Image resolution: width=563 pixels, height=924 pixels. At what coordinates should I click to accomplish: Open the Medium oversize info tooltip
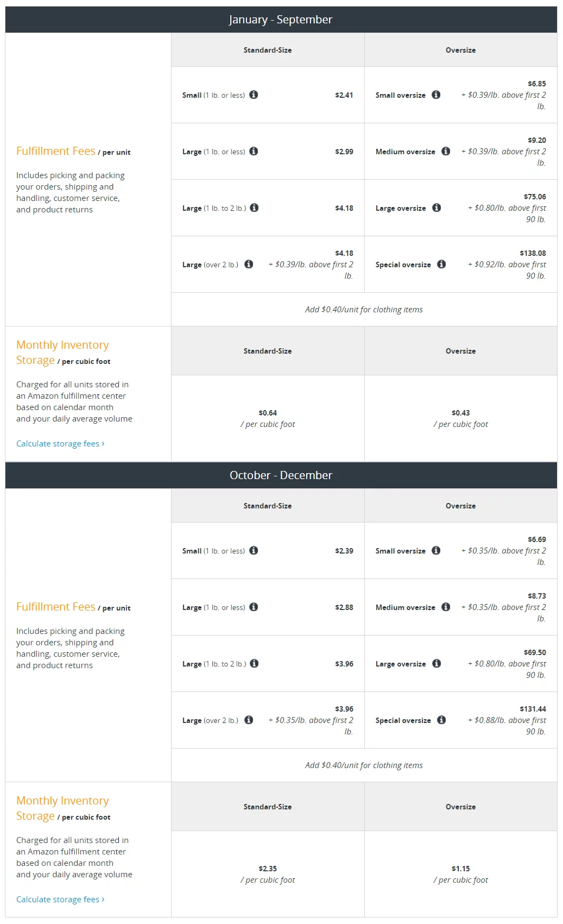pyautogui.click(x=446, y=152)
